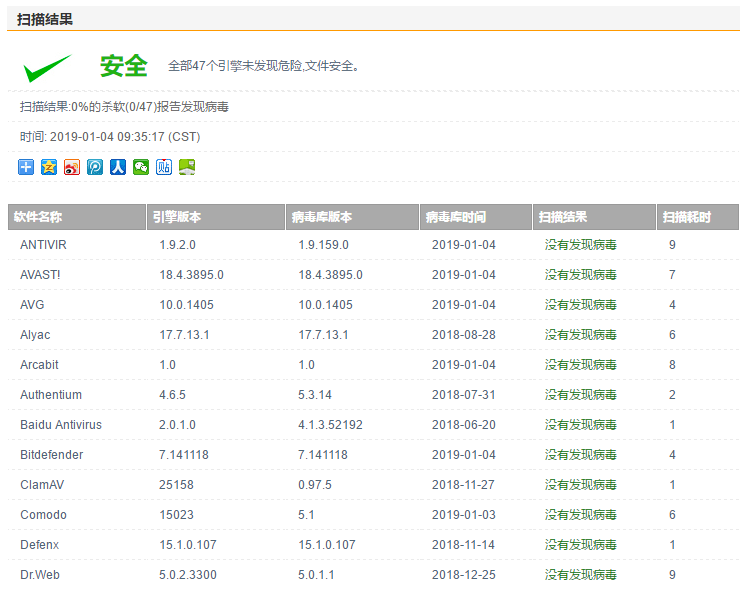Viewport: 745px width, 589px height.
Task: Share via the green WeChat icon
Action: [141, 167]
